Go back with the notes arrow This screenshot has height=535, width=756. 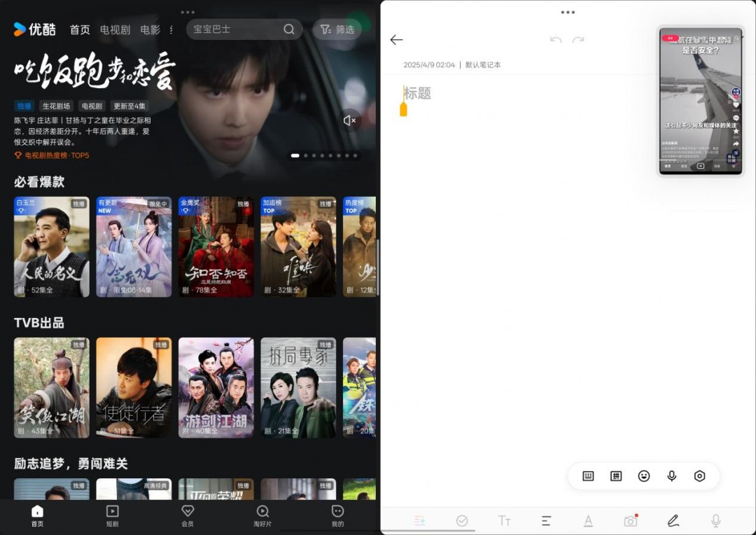pyautogui.click(x=396, y=39)
